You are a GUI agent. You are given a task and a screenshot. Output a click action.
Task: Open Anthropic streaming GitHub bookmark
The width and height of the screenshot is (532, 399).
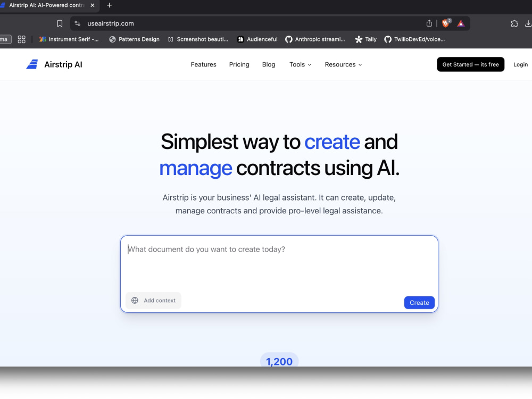point(315,39)
